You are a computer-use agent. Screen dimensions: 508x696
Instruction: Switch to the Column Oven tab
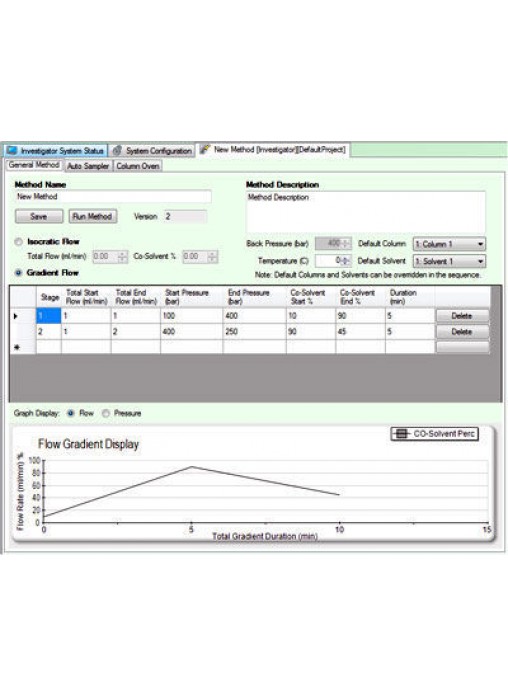138,166
